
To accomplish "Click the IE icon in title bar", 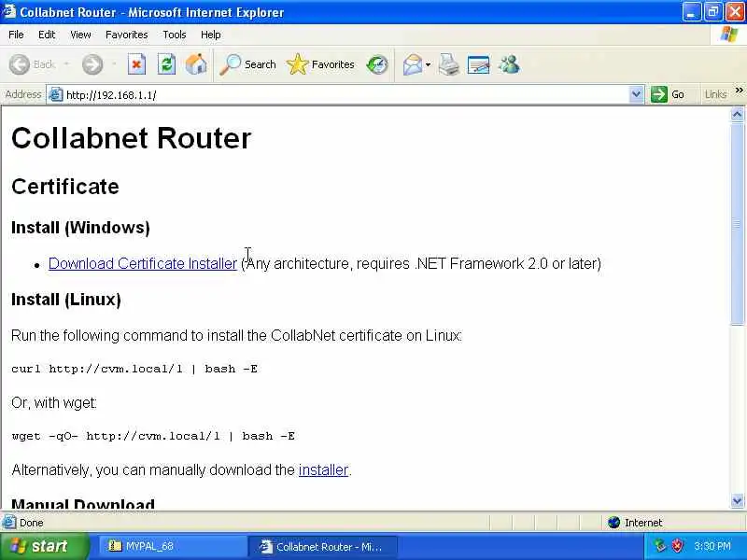I will 9,11.
